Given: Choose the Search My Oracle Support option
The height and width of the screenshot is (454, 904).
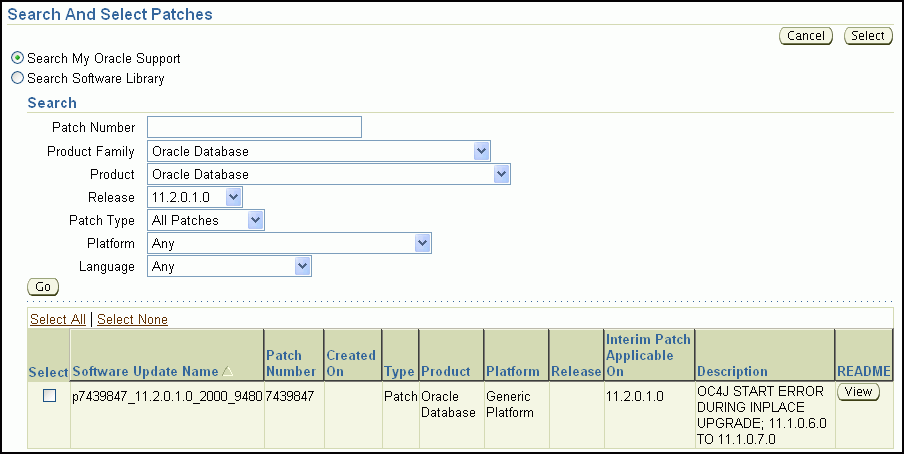Looking at the screenshot, I should (x=18, y=58).
